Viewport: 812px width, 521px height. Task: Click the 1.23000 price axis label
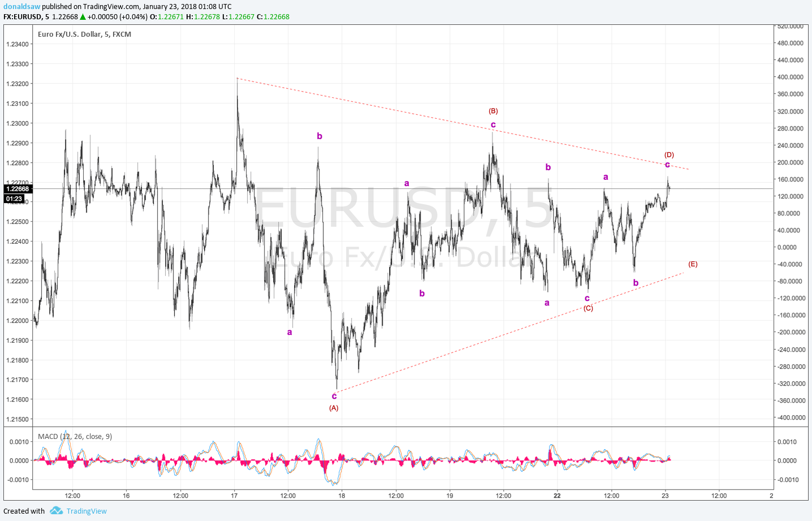18,123
